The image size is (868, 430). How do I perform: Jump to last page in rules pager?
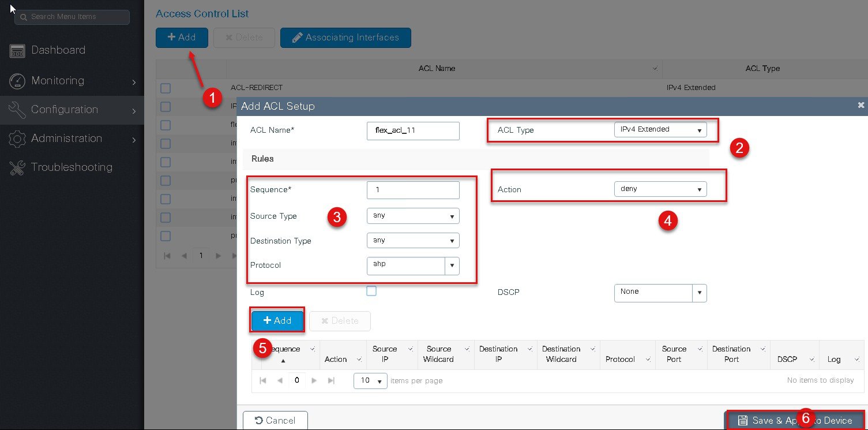[331, 381]
